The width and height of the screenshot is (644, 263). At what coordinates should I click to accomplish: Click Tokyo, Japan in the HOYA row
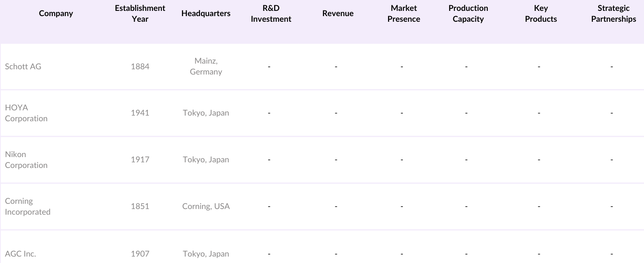point(206,113)
